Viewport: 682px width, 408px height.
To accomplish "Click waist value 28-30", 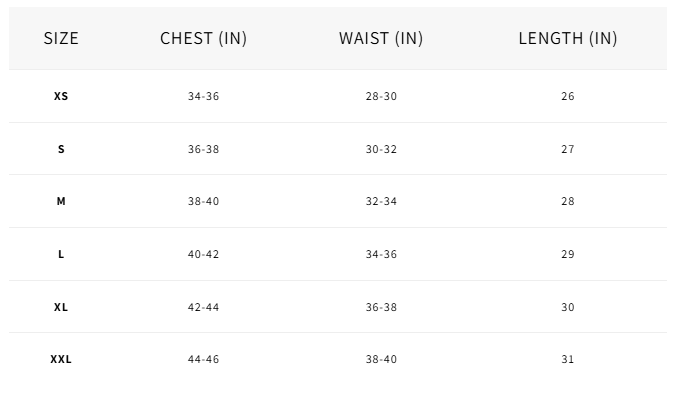I will point(381,96).
